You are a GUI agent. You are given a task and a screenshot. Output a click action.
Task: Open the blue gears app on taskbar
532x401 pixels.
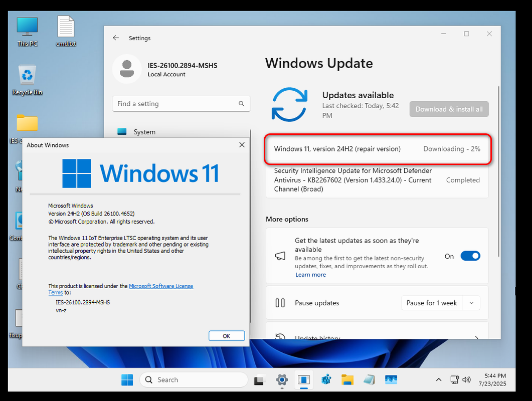click(326, 379)
